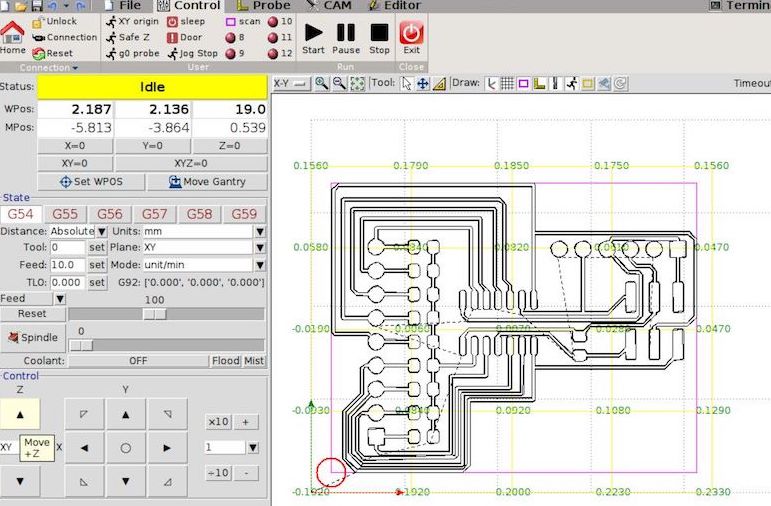Toggle drawing of the yellow paths option
This screenshot has width=771, height=506.
coord(588,84)
